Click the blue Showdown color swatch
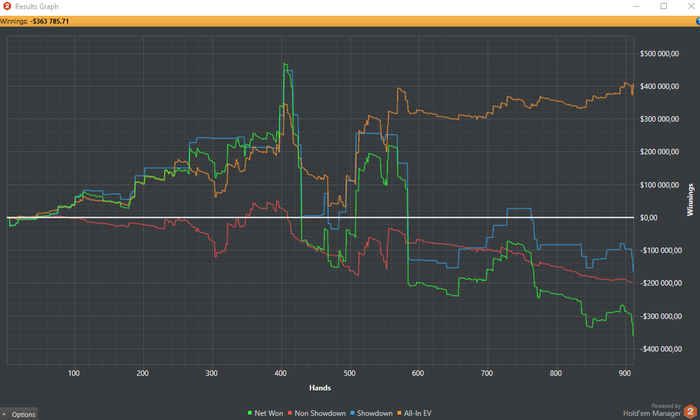 click(353, 413)
